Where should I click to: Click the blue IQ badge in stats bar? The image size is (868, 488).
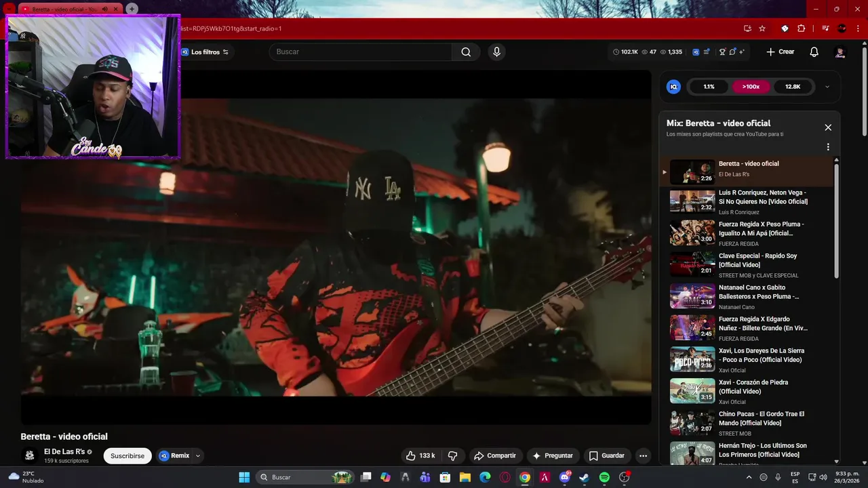(696, 52)
